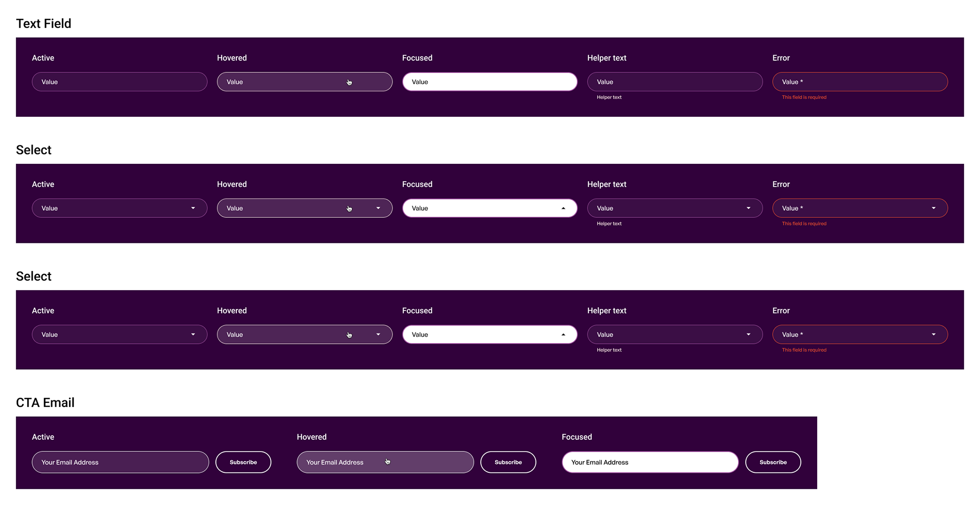The width and height of the screenshot is (980, 505).
Task: Open the Active select arrow in lower Select section
Action: (x=193, y=335)
